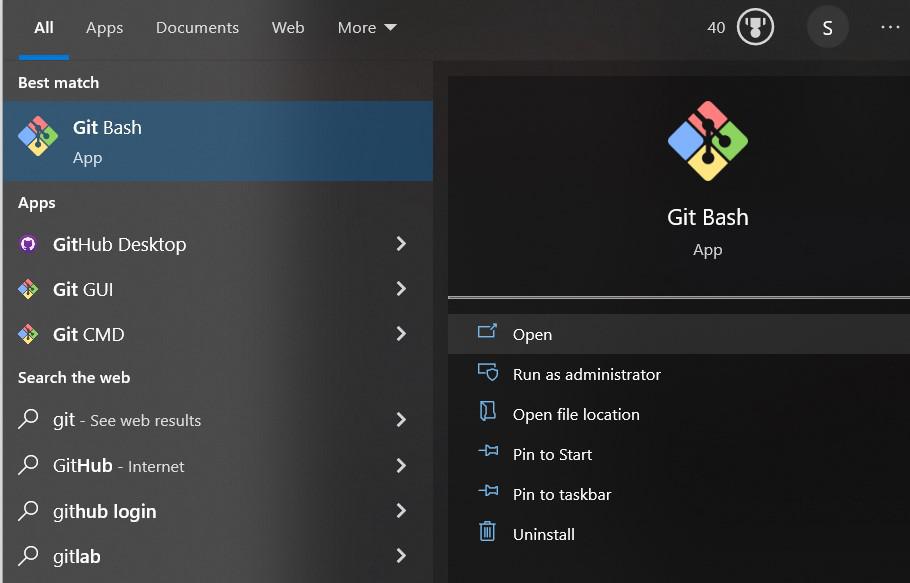
Task: Click the GitHub Desktop app icon
Action: tap(28, 244)
